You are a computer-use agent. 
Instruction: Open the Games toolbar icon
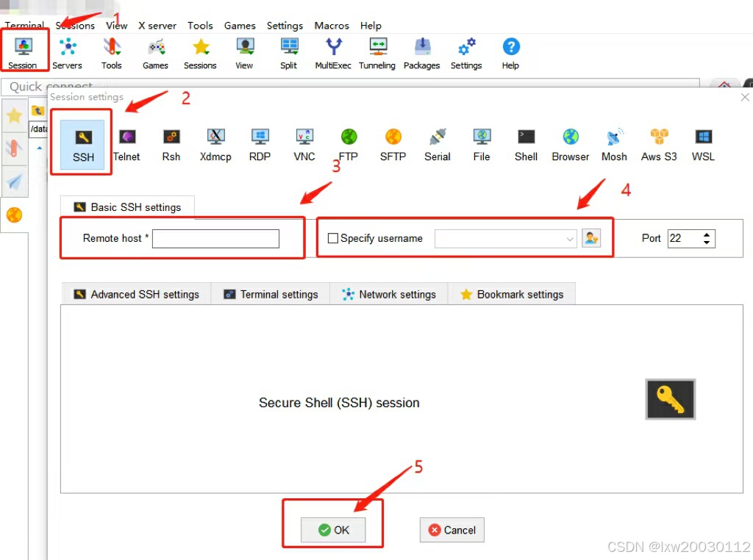[x=156, y=52]
